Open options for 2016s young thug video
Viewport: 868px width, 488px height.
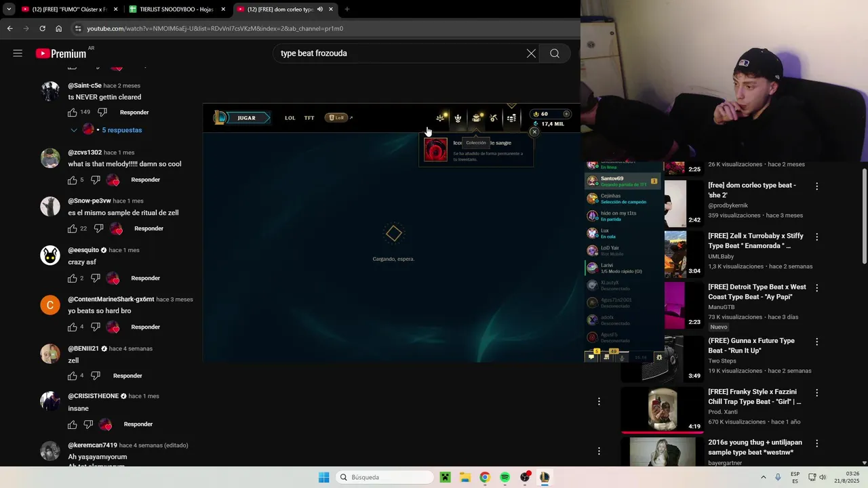point(817,443)
